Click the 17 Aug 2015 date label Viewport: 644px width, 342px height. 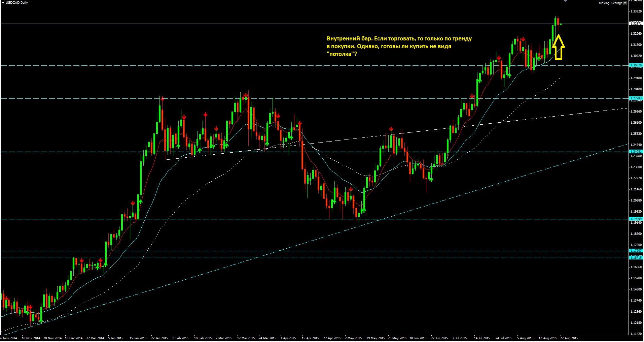[547, 338]
